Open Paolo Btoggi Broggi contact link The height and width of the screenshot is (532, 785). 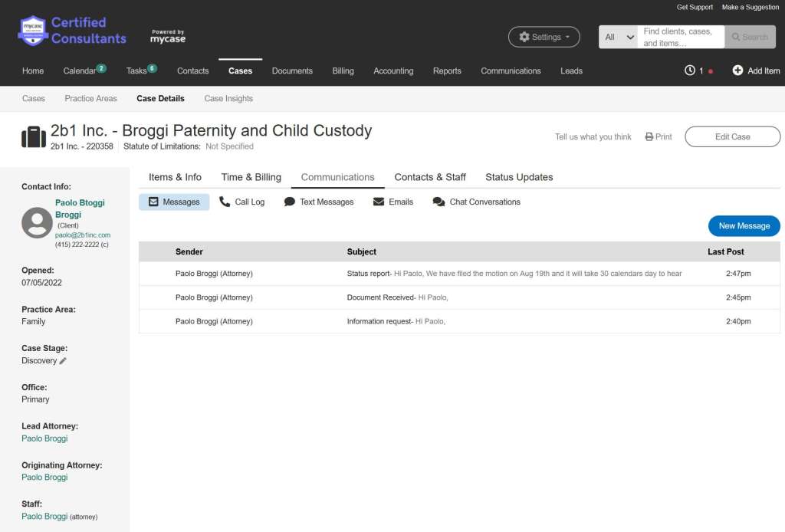coord(80,209)
